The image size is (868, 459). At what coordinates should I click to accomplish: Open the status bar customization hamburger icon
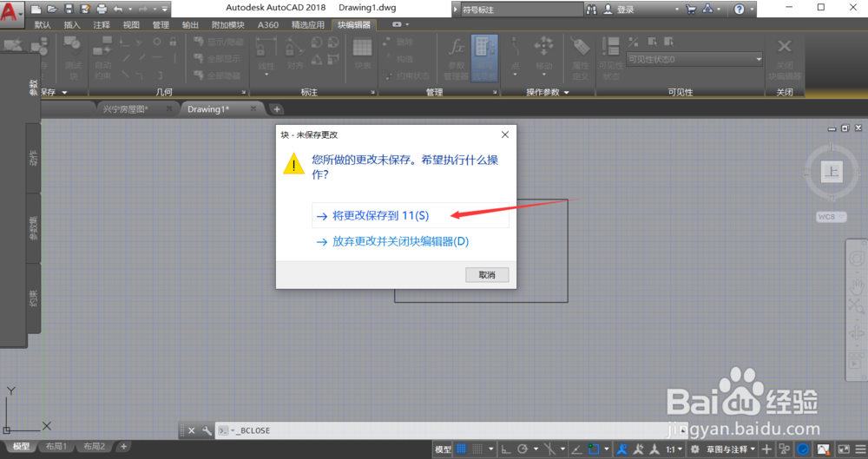click(860, 449)
